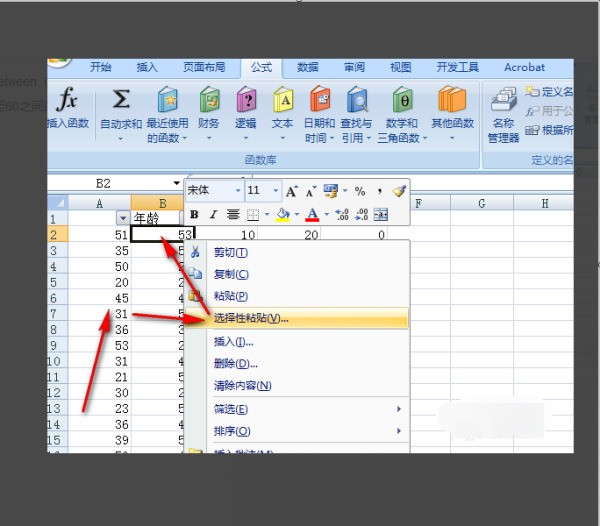Increase decimal places in mini toolbar
Screen dimensions: 600x526
pos(342,215)
